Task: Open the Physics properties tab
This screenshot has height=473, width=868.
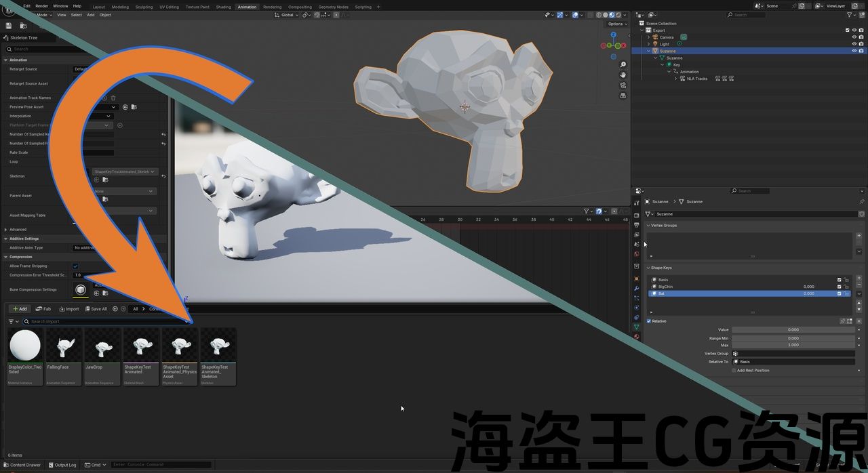Action: [x=636, y=308]
